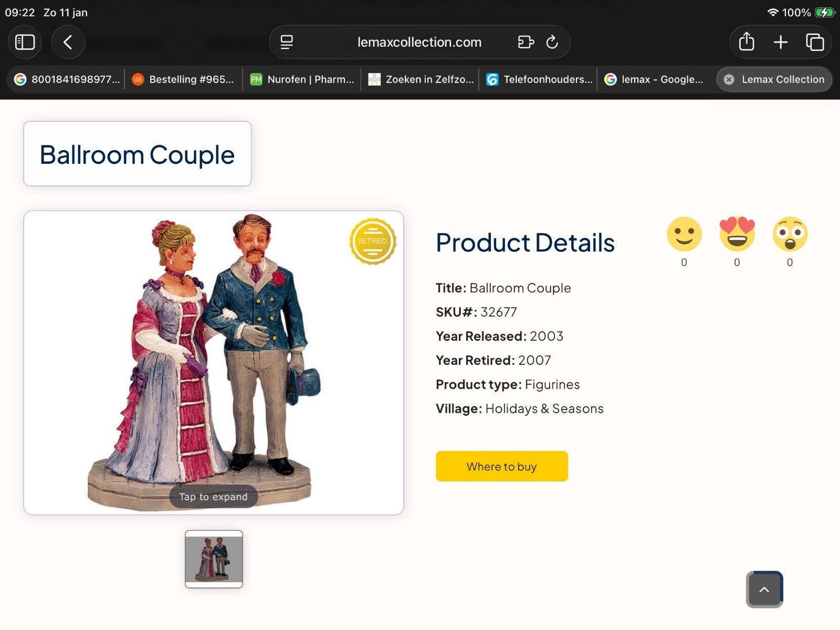The width and height of the screenshot is (840, 630).
Task: Switch to the Nurofen Pharm tab
Action: pos(302,79)
